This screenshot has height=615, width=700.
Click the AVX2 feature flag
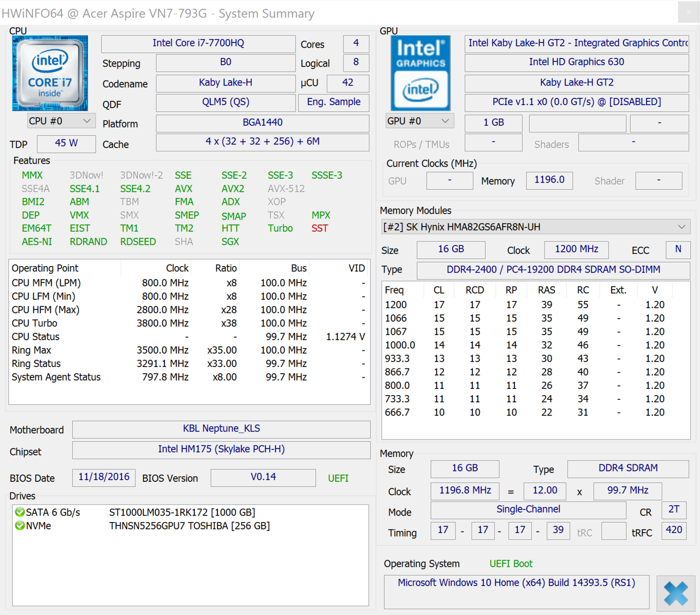233,189
